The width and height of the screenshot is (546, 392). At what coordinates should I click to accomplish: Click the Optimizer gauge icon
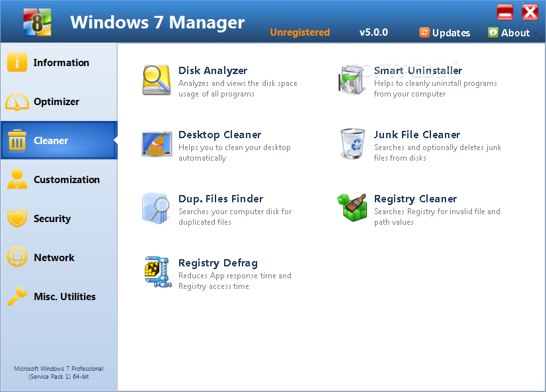pos(17,102)
